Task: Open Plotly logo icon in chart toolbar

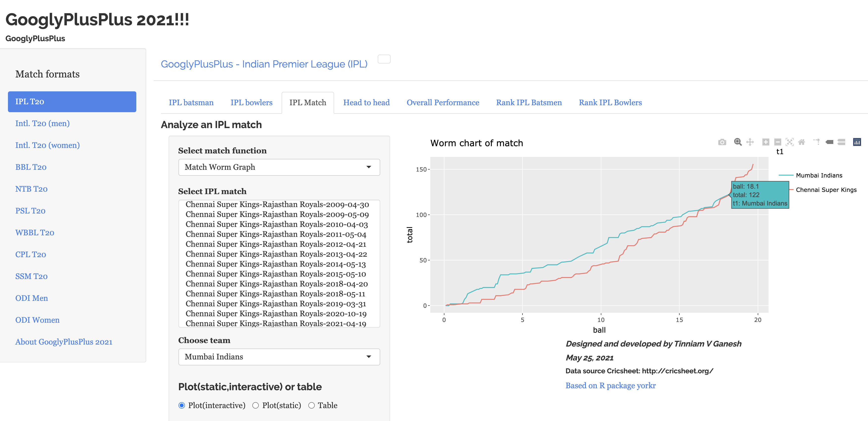Action: pos(857,142)
